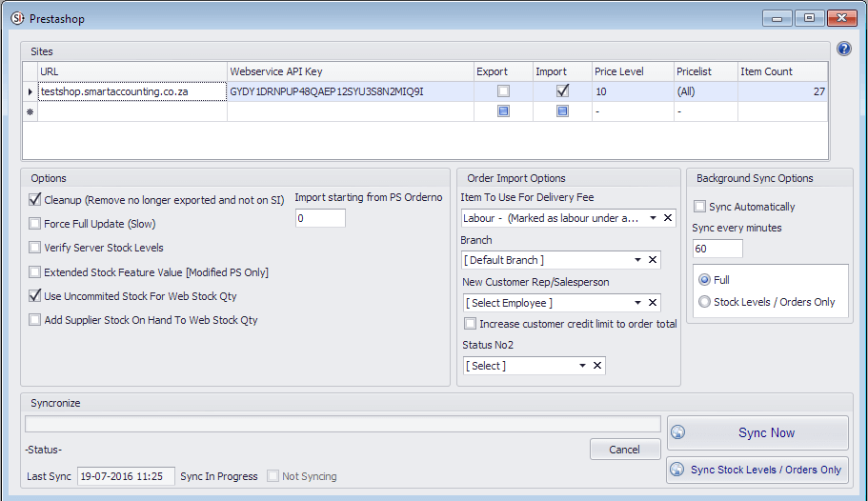Clear the Item To Use For Delivery Fee selection

tap(668, 218)
